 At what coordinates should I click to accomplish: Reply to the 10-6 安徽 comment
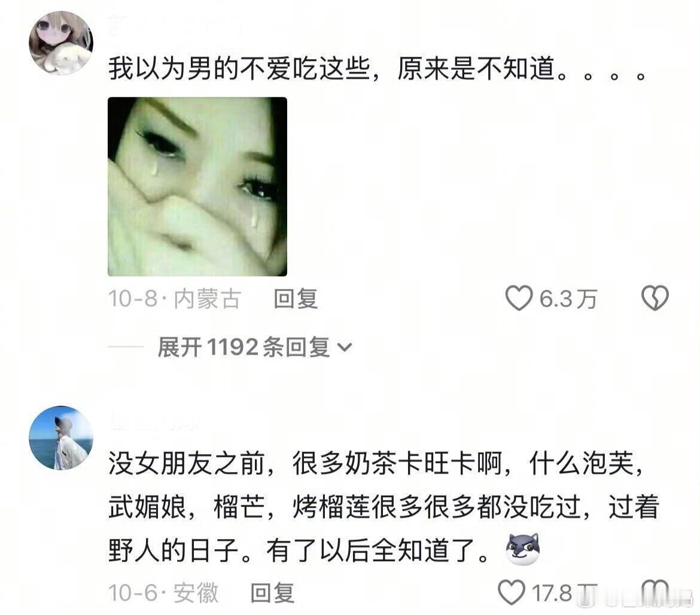(272, 593)
